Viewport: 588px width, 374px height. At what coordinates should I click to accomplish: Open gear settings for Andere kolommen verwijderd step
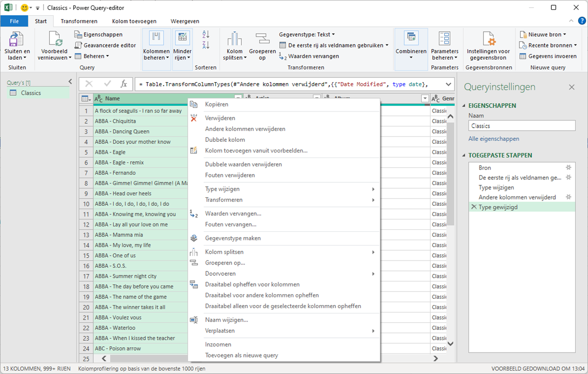(x=568, y=197)
